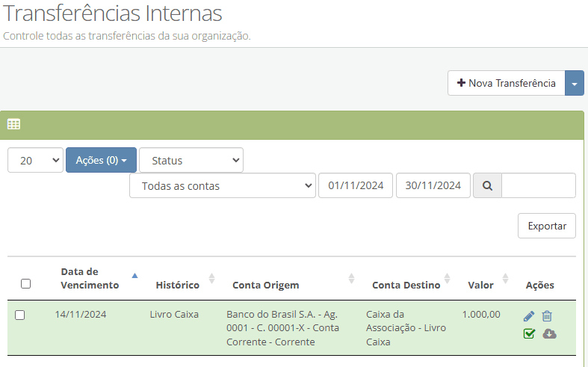
Task: Click the Nova Transferência button
Action: (507, 83)
